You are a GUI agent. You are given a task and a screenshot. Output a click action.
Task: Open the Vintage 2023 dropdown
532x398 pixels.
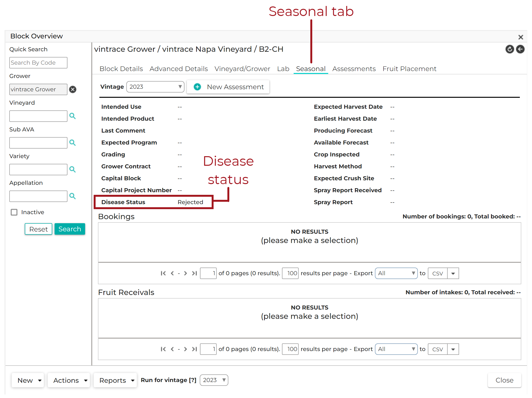(155, 87)
